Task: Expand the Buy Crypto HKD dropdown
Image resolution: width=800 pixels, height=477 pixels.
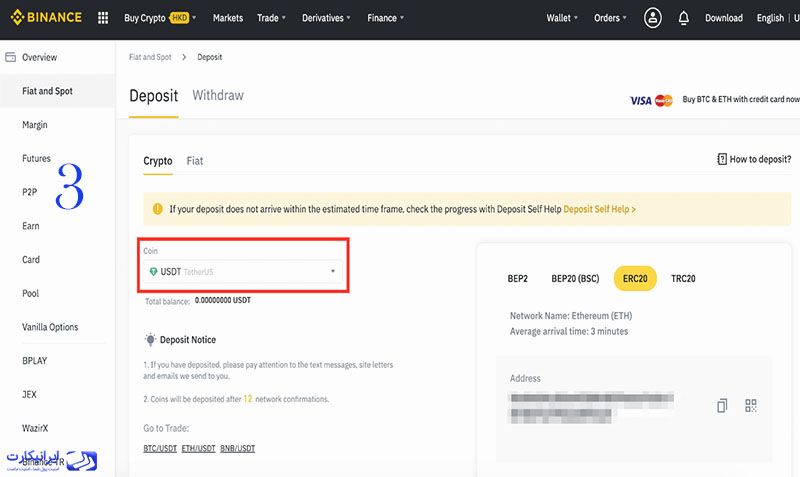Action: pos(160,18)
